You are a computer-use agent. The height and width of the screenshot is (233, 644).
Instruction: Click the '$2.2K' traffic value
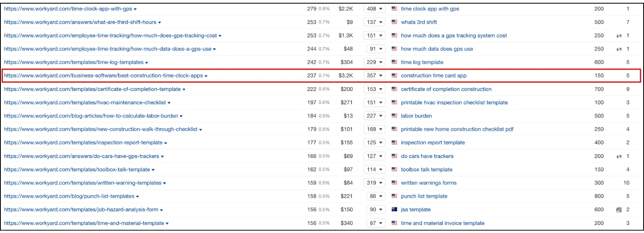(x=346, y=9)
